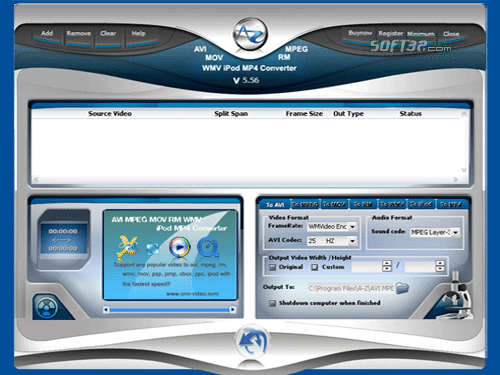
Task: Click the Status column header
Action: point(411,114)
